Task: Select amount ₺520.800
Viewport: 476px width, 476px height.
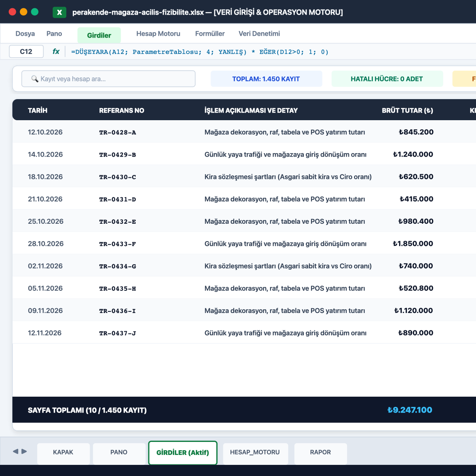Action: [x=416, y=288]
